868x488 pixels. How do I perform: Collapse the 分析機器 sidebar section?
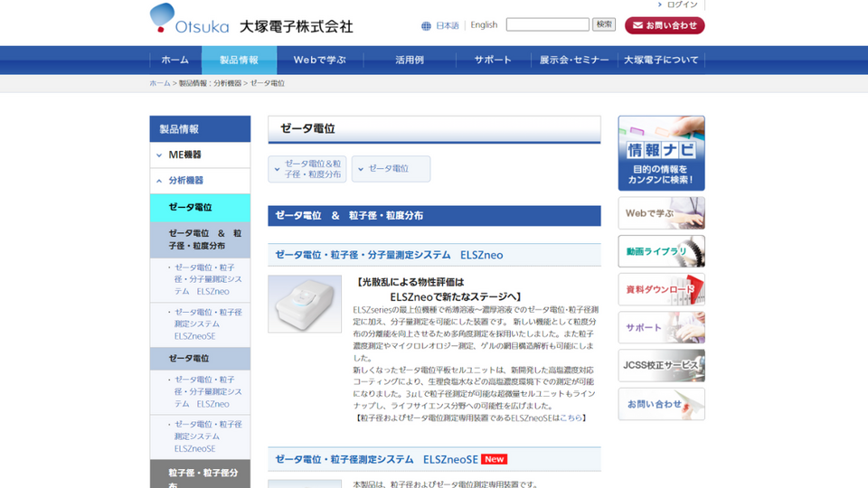coord(200,181)
